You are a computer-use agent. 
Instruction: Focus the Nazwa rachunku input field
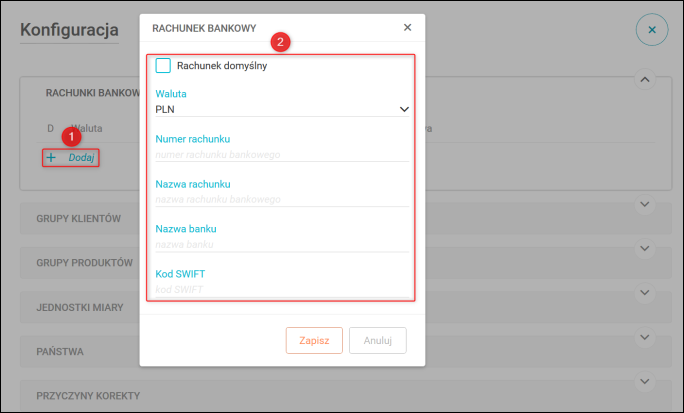282,199
